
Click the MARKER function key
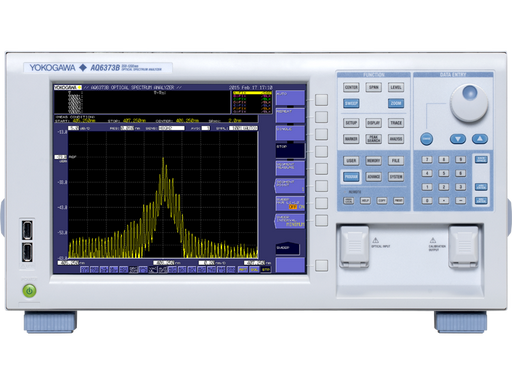(351, 139)
